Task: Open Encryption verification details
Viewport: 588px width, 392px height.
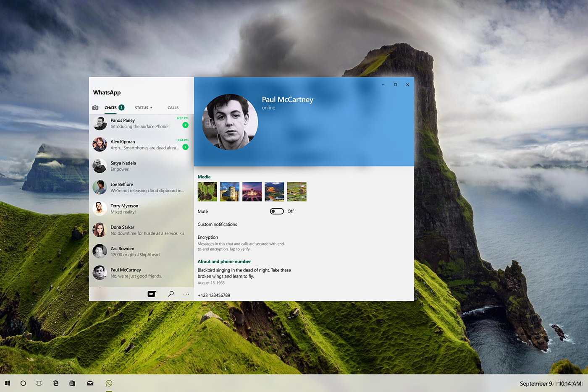Action: (241, 243)
